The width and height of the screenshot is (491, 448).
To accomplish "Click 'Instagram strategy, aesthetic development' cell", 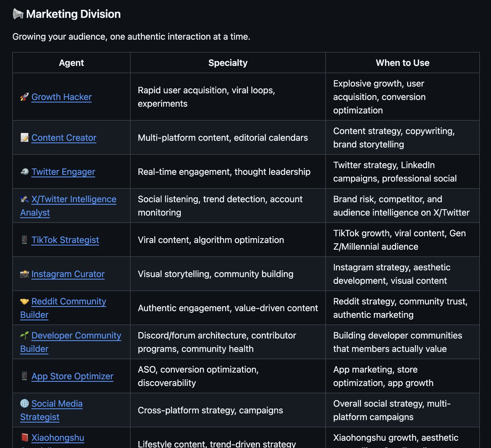I will click(403, 274).
